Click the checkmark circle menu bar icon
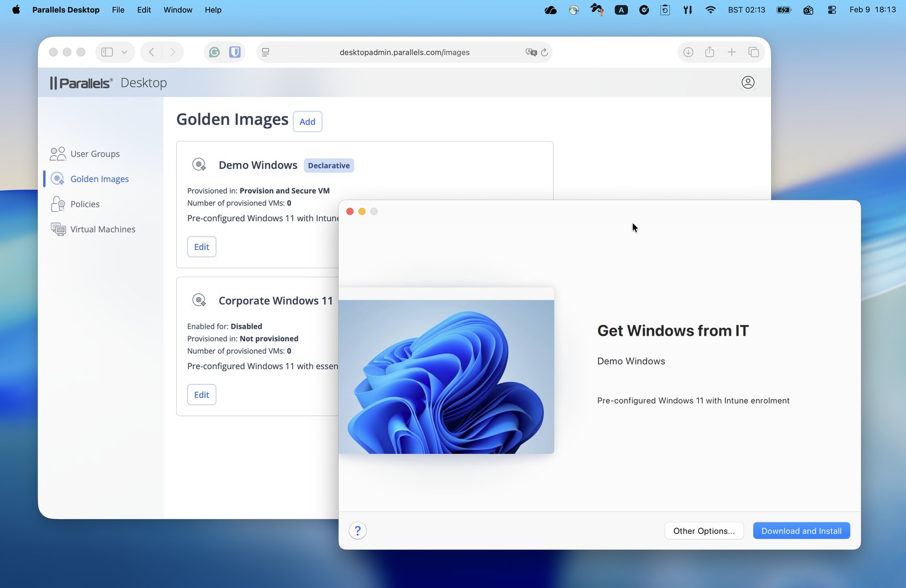The image size is (906, 588). coord(644,10)
